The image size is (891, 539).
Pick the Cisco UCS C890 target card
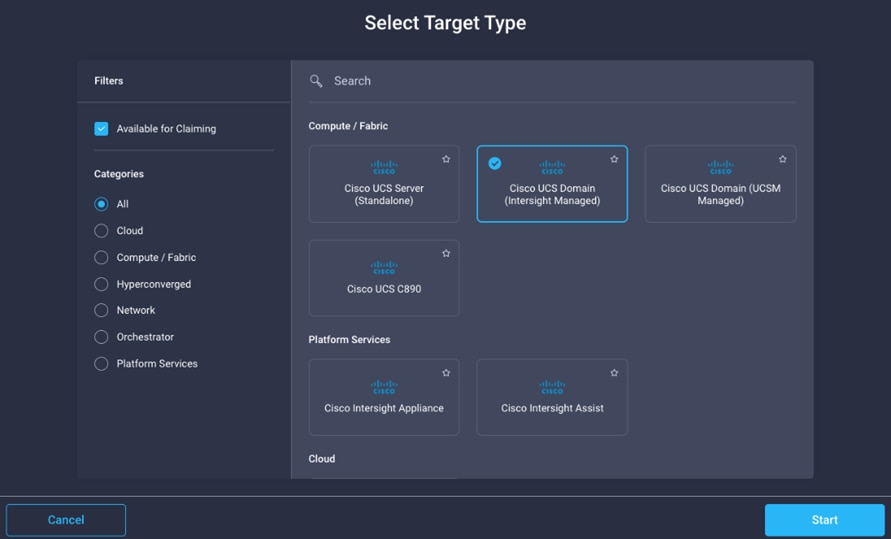[384, 278]
